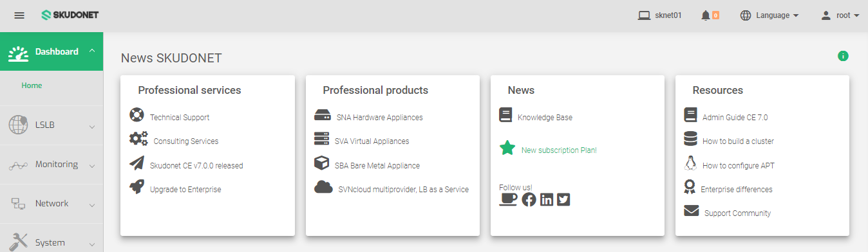The width and height of the screenshot is (868, 252).
Task: Click the paper plane release icon
Action: click(x=137, y=163)
